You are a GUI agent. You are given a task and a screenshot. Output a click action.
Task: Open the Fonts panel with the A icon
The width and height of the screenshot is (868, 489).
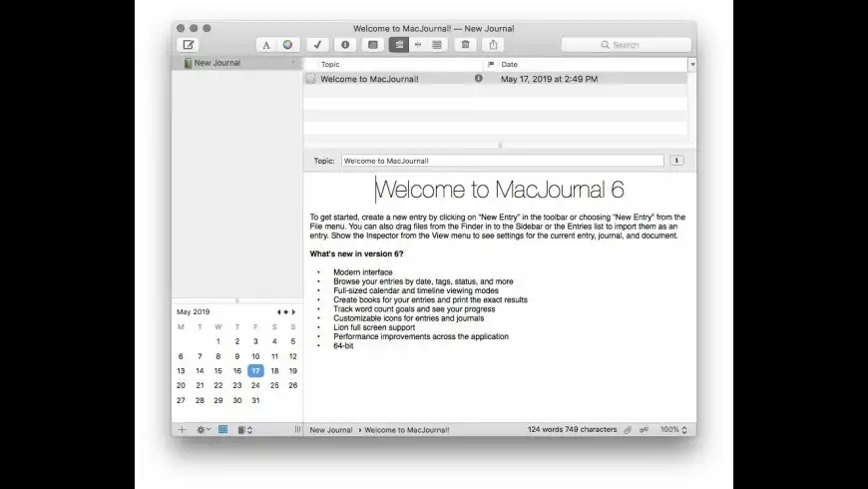[266, 45]
